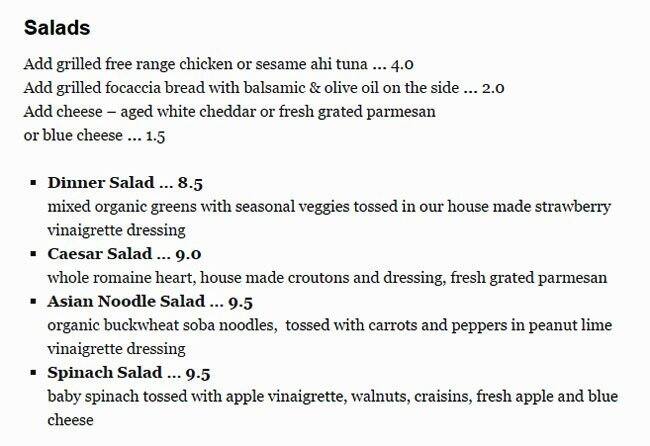Screen dimensions: 650x446
Task: Click the strawberry vinaigrette dressing description
Action: click(x=329, y=207)
